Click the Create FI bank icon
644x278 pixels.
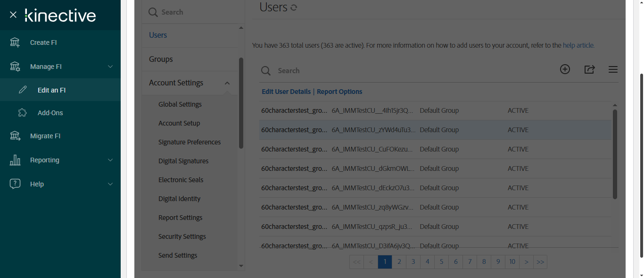[15, 42]
